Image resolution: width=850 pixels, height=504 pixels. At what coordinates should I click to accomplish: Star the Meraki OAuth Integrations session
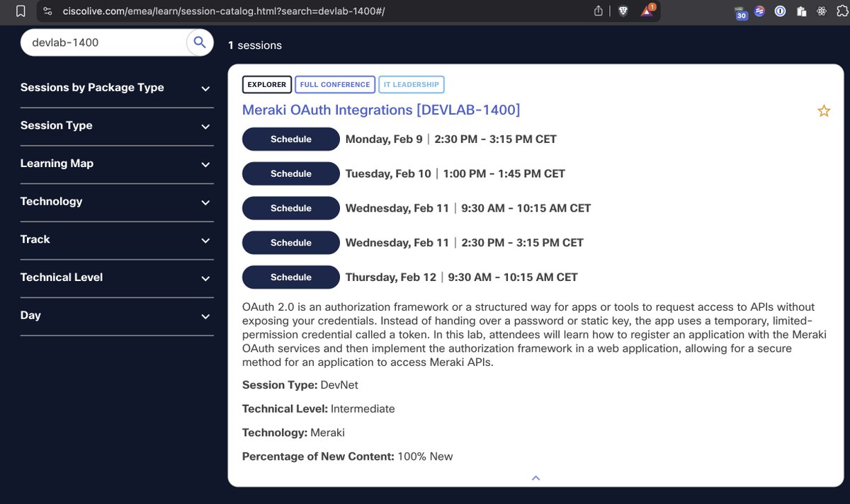pos(824,110)
